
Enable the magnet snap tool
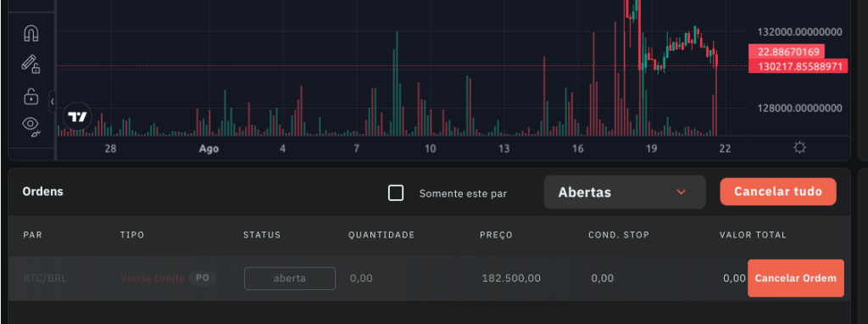point(31,34)
